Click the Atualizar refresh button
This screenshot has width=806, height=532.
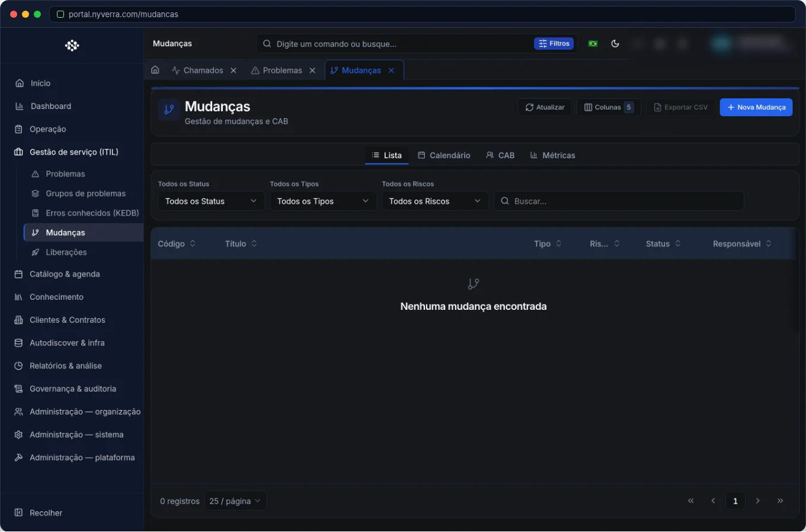(x=545, y=107)
